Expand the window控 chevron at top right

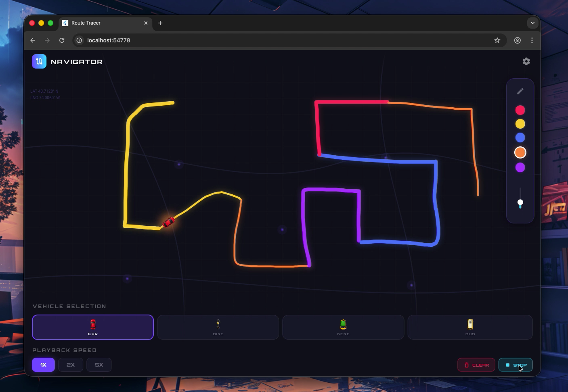[533, 23]
